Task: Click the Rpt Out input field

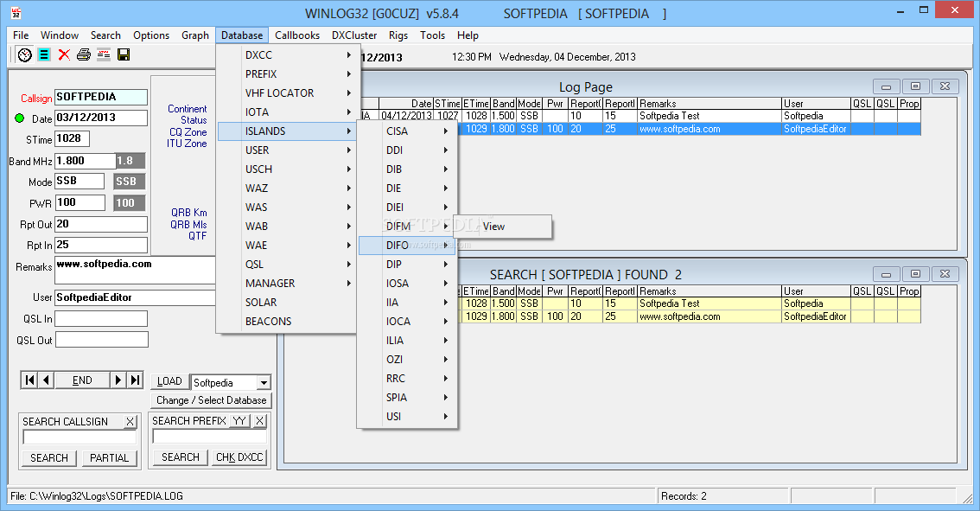Action: click(100, 224)
